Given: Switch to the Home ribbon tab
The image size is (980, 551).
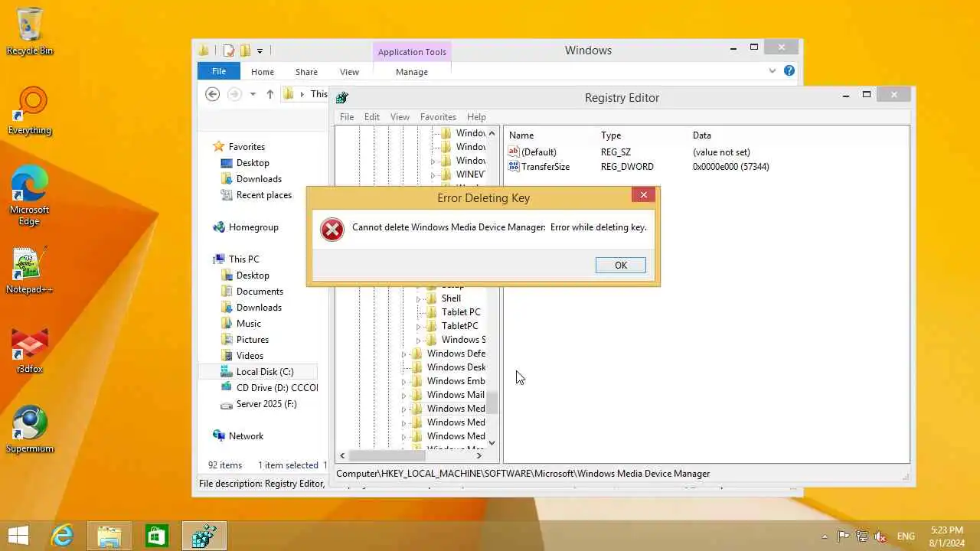Looking at the screenshot, I should pos(263,72).
